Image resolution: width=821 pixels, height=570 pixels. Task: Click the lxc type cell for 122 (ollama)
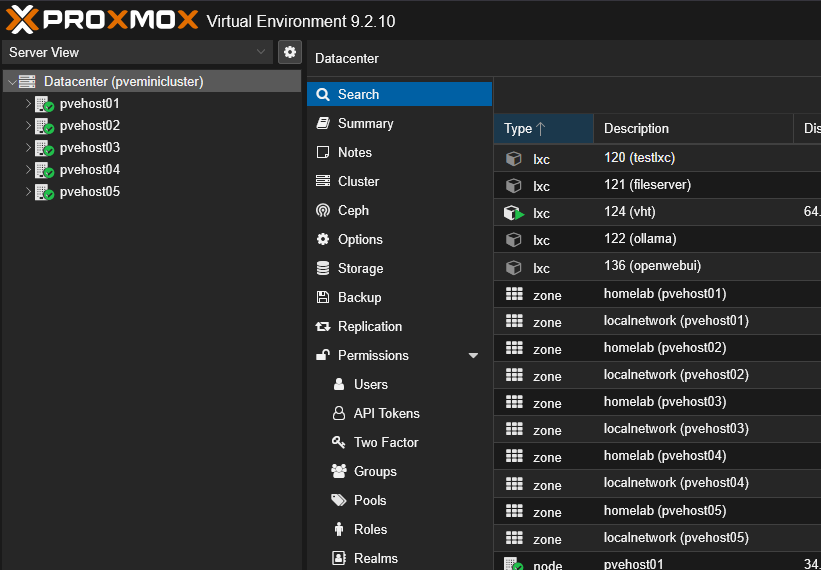[543, 240]
